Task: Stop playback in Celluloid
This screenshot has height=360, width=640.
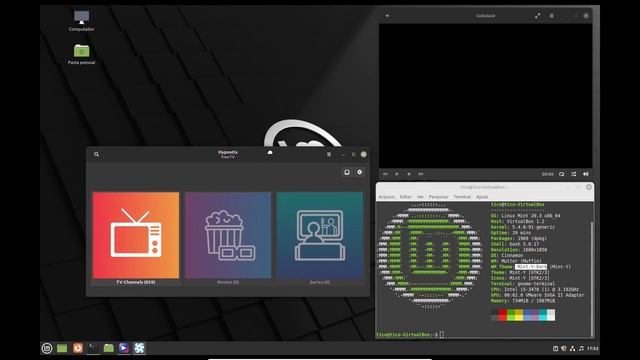Action: tap(409, 174)
